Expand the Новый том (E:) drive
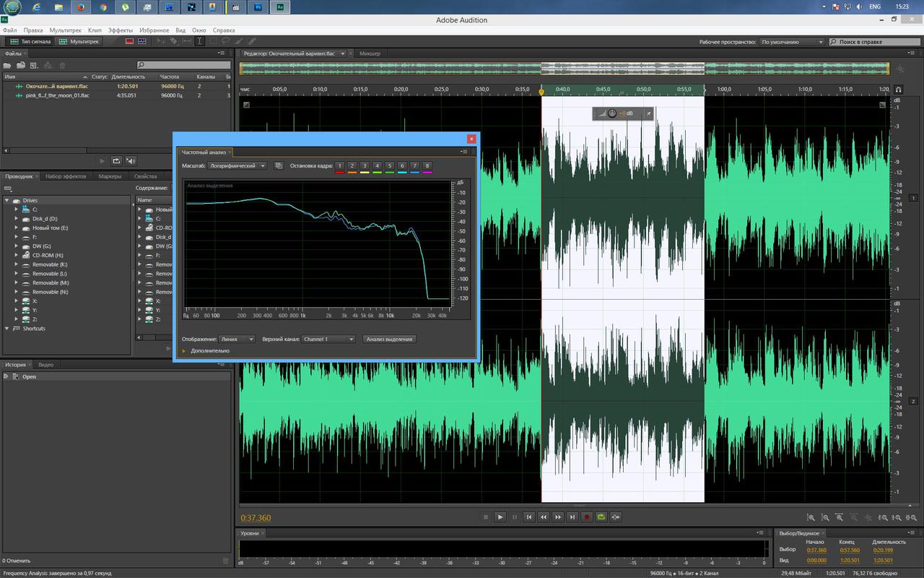This screenshot has height=578, width=924. click(x=17, y=228)
